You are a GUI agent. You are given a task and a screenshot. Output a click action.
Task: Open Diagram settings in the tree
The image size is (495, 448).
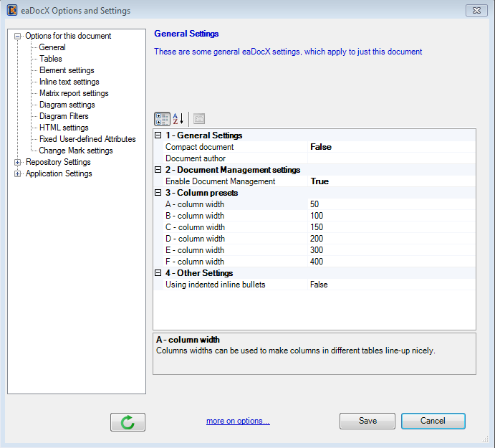67,105
